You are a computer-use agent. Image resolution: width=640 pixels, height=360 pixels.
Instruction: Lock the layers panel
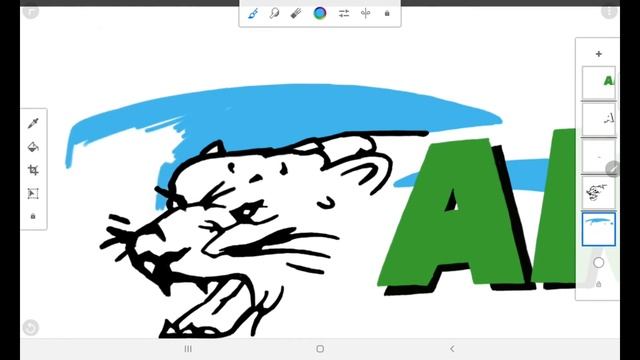[x=599, y=284]
